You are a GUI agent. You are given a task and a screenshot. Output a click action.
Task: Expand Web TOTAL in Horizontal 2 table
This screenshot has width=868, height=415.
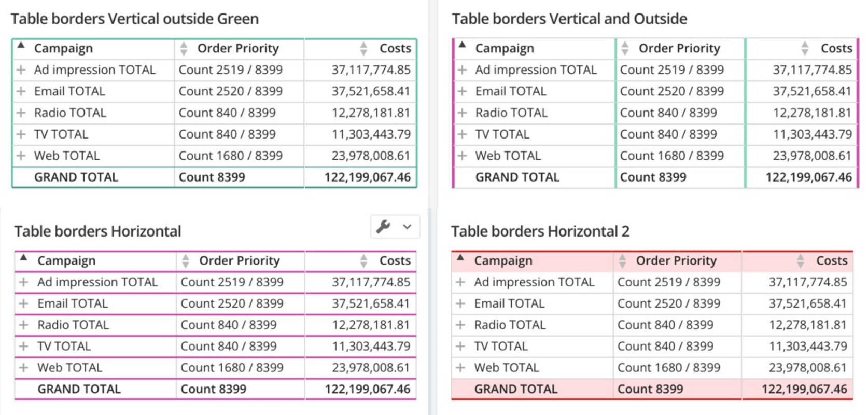click(x=460, y=368)
